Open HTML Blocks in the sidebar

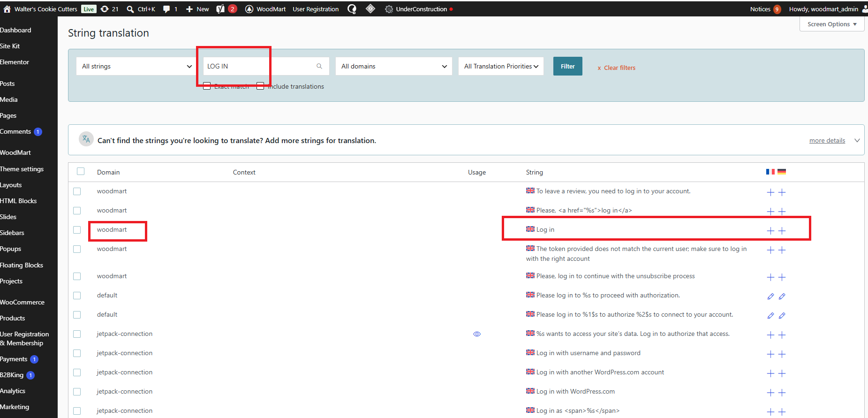18,201
